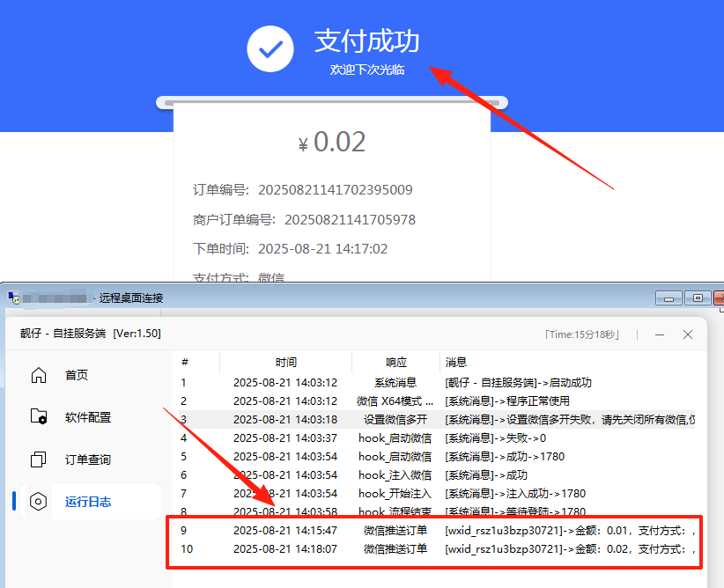
Task: Click the time 2025-08-21 14:18:07 cell
Action: (285, 548)
